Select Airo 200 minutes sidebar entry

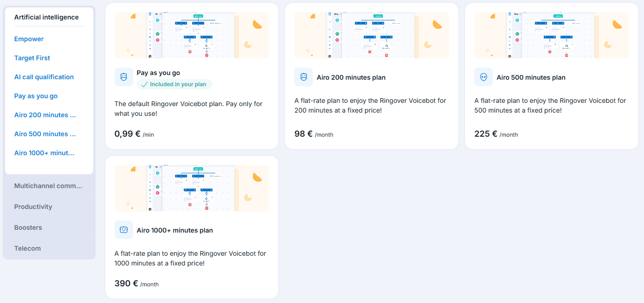pyautogui.click(x=45, y=115)
